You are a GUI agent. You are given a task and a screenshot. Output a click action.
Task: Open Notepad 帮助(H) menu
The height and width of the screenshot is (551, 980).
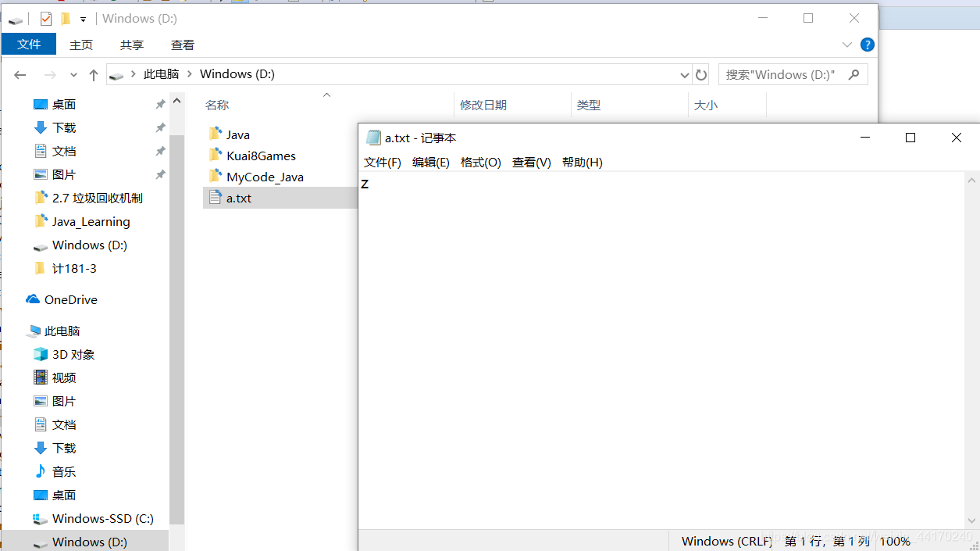coord(583,163)
